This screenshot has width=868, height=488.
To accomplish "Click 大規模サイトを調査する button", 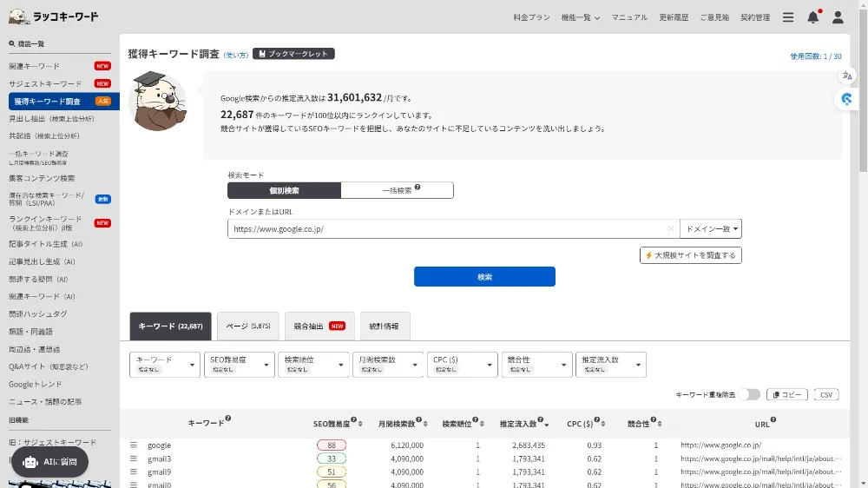I will (x=690, y=255).
